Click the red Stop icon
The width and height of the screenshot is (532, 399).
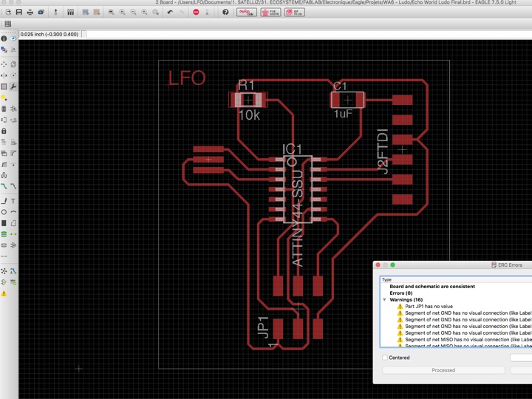196,13
